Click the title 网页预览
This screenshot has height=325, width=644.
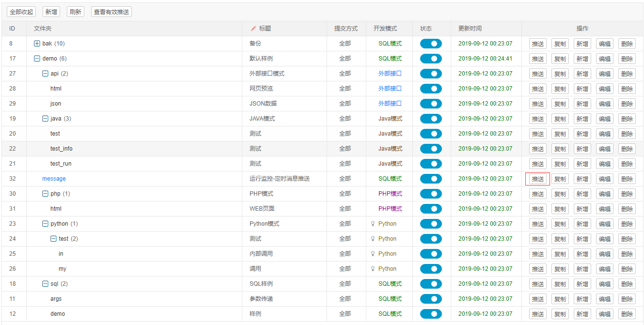(261, 89)
